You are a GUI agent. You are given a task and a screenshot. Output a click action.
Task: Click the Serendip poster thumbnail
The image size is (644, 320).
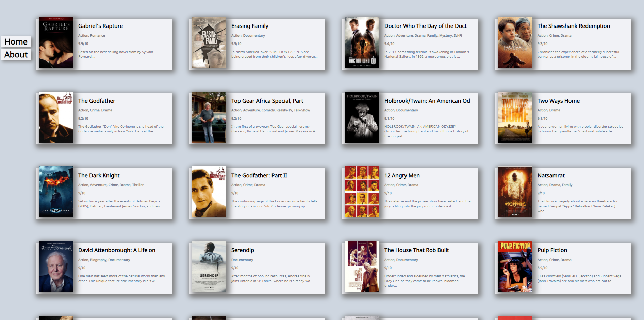tap(209, 267)
